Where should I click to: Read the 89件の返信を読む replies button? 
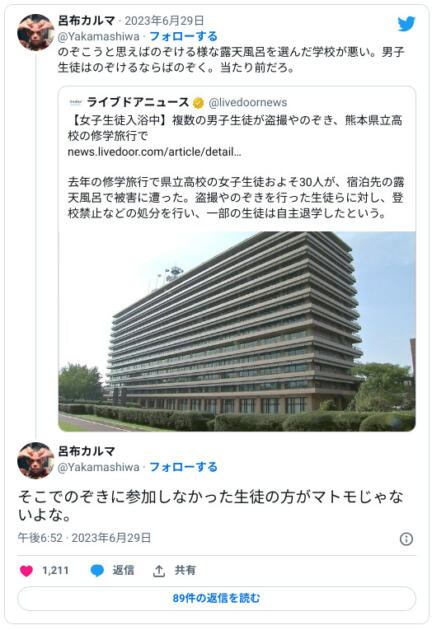[x=216, y=598]
